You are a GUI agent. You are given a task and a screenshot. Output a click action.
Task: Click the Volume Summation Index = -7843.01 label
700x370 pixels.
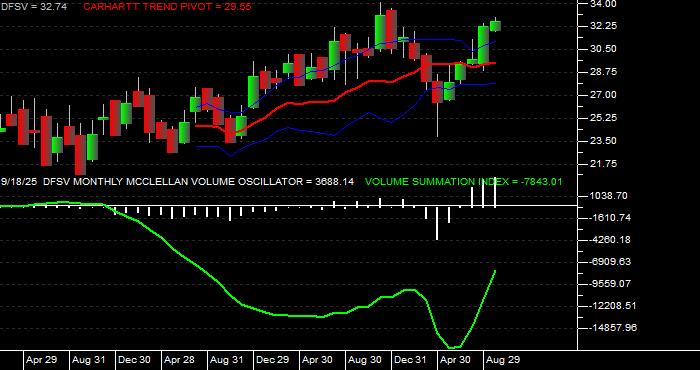(x=464, y=182)
